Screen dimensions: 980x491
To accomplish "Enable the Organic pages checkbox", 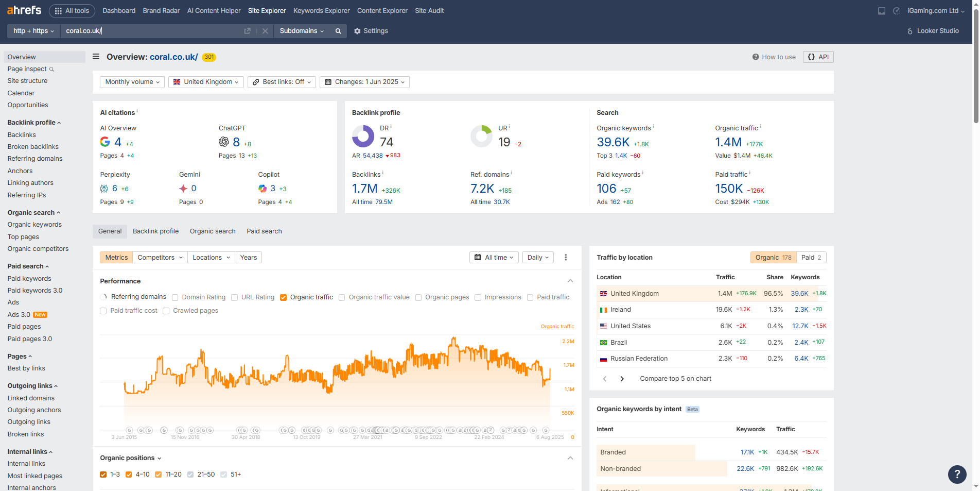I will tap(418, 297).
